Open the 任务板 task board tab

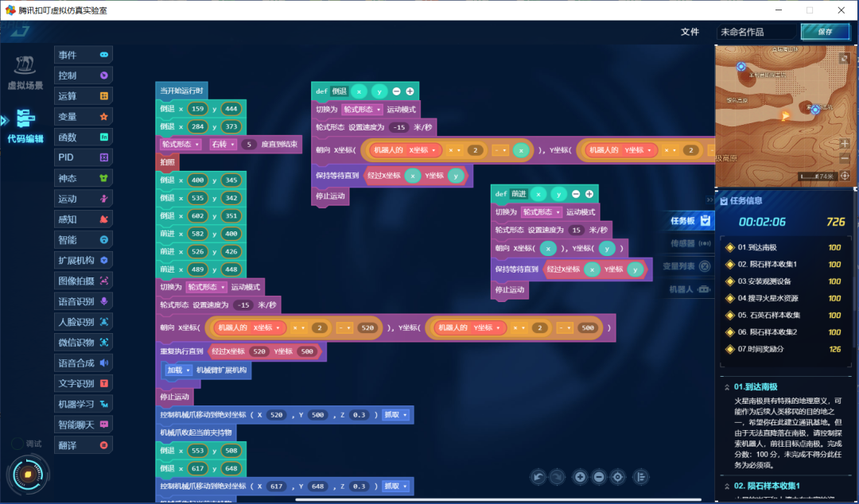pyautogui.click(x=690, y=221)
